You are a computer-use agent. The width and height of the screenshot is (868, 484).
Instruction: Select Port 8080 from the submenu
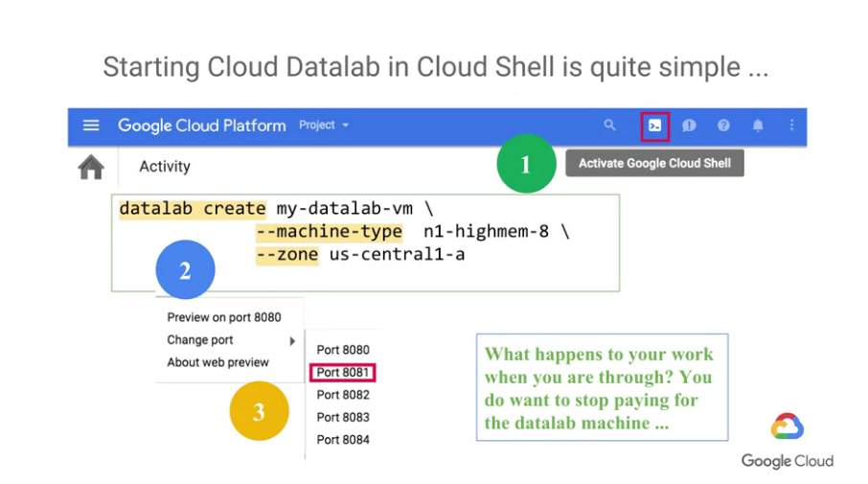pyautogui.click(x=343, y=350)
